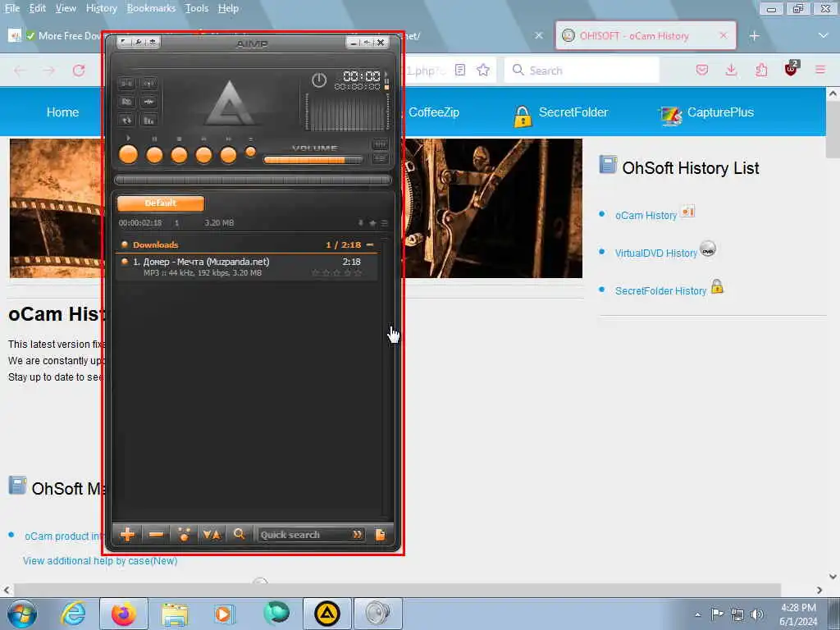Screen dimensions: 840x630
Task: Pause playback in AIMP
Action: (154, 155)
